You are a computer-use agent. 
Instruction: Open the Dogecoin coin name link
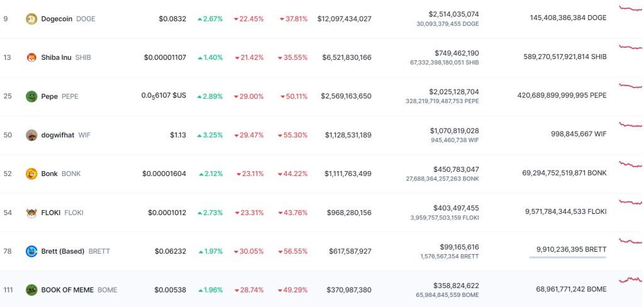pos(57,19)
